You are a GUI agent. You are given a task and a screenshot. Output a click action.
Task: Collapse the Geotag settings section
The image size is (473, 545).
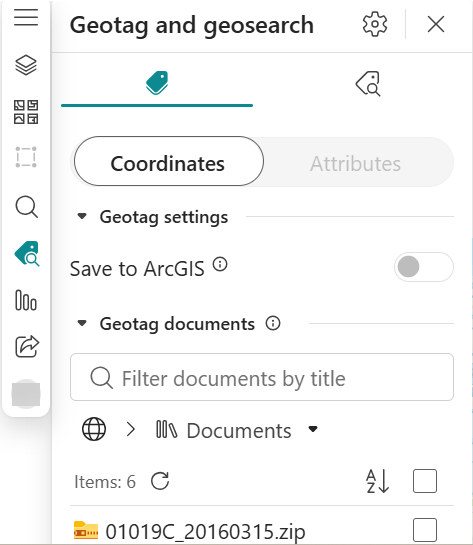point(82,217)
